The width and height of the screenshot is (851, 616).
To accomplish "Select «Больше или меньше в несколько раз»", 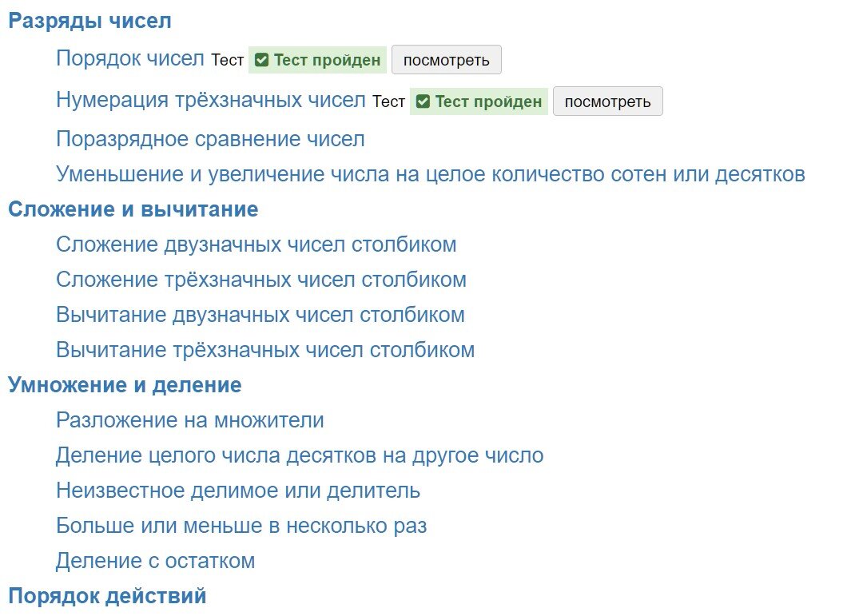I will [x=241, y=525].
